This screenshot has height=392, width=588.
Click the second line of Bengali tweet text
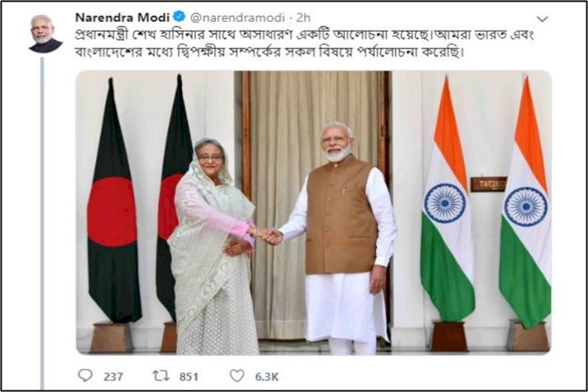(270, 52)
